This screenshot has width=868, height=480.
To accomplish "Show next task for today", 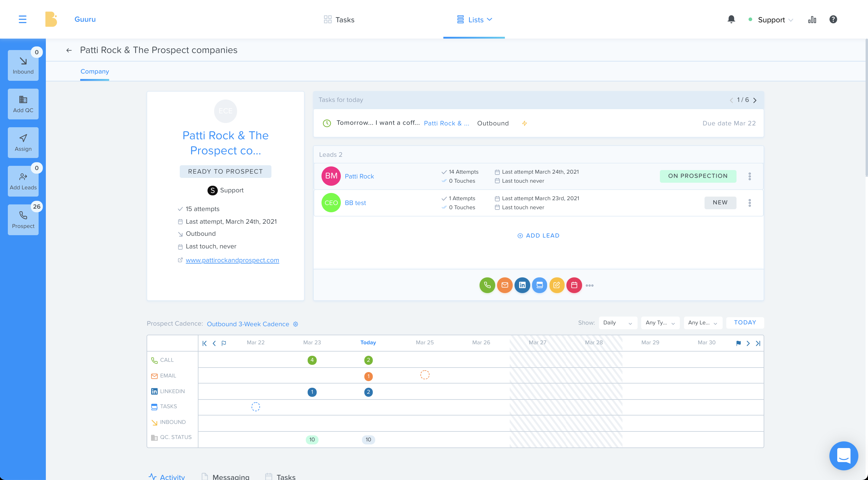I will pyautogui.click(x=755, y=100).
